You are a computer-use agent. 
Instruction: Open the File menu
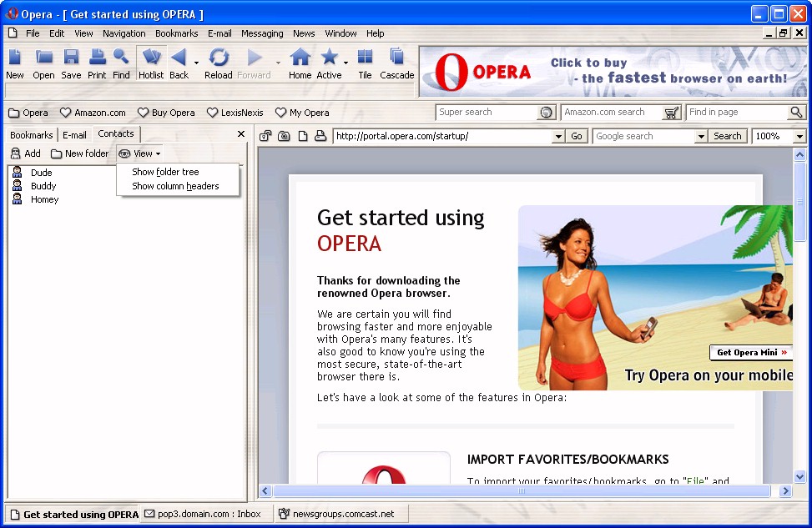[33, 33]
